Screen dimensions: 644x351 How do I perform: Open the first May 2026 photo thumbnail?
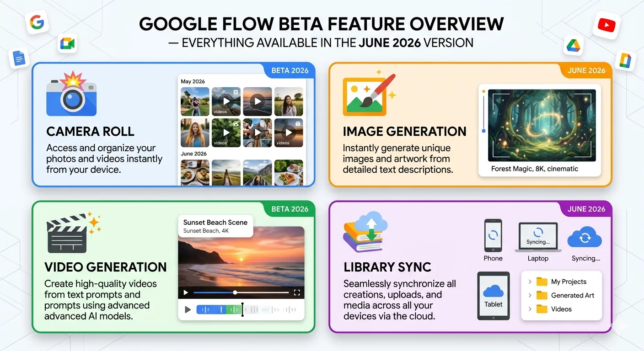coord(195,101)
